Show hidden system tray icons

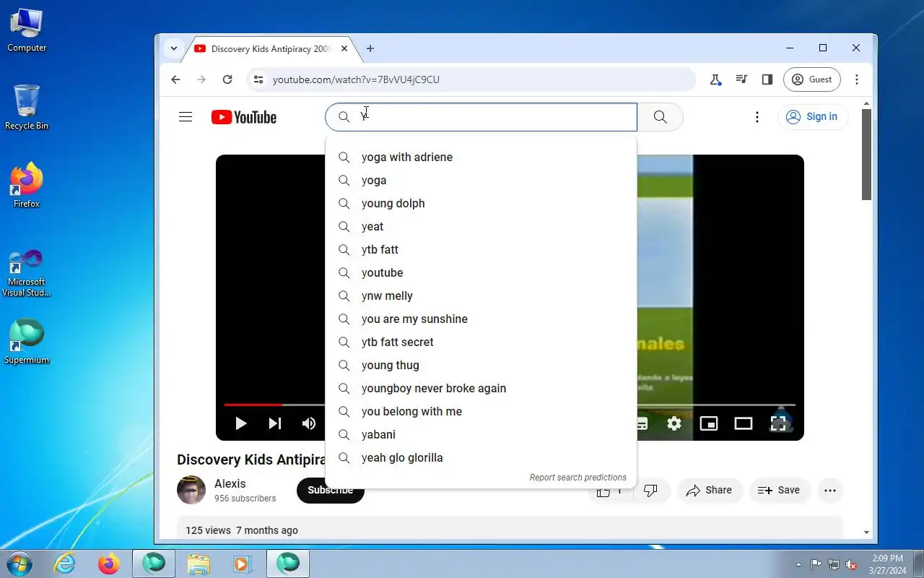click(798, 564)
